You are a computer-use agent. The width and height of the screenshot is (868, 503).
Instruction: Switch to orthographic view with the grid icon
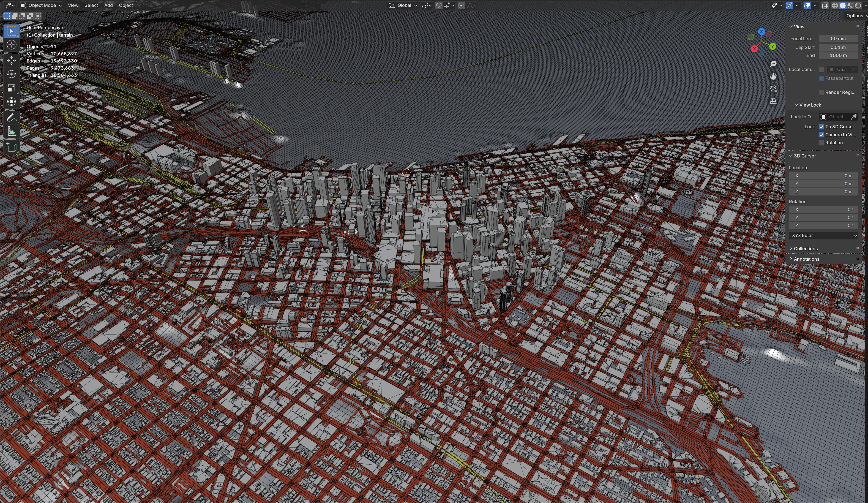click(773, 101)
